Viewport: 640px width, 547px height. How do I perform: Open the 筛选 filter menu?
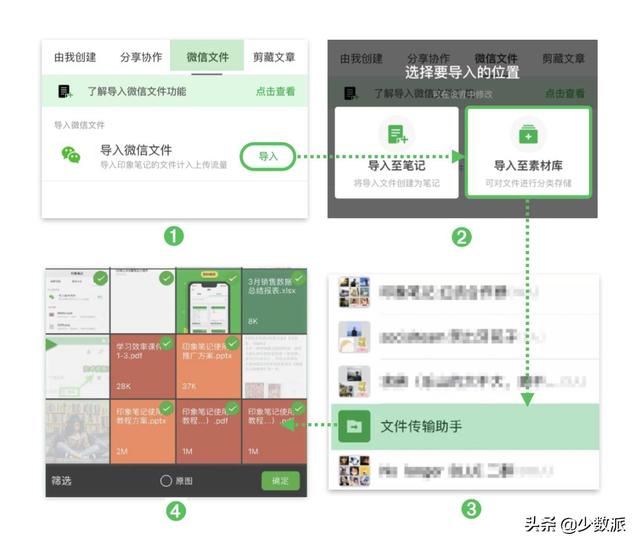(x=61, y=481)
